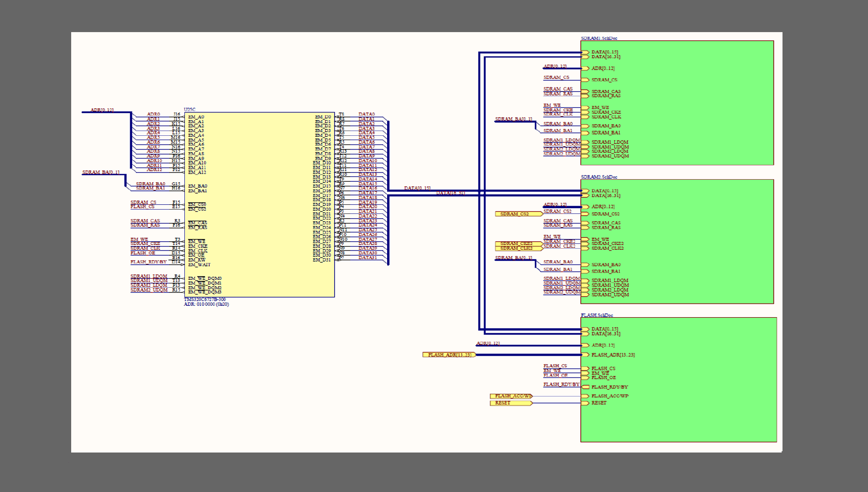
Task: Click the EM_RW pin name on U25C
Action: point(197,260)
